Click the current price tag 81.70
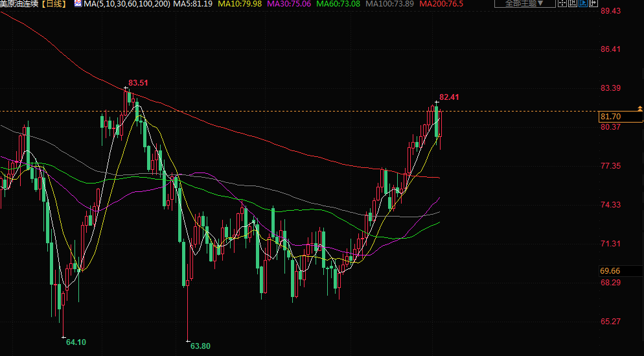The height and width of the screenshot is (356, 644). (x=611, y=117)
